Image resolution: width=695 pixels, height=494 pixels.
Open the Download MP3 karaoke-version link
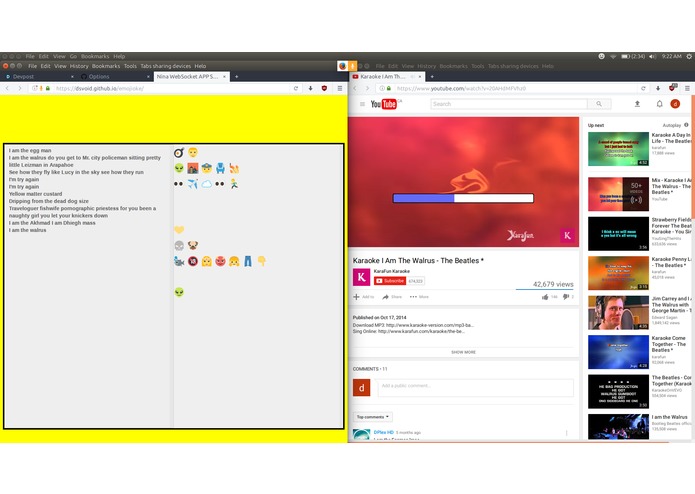click(x=430, y=325)
